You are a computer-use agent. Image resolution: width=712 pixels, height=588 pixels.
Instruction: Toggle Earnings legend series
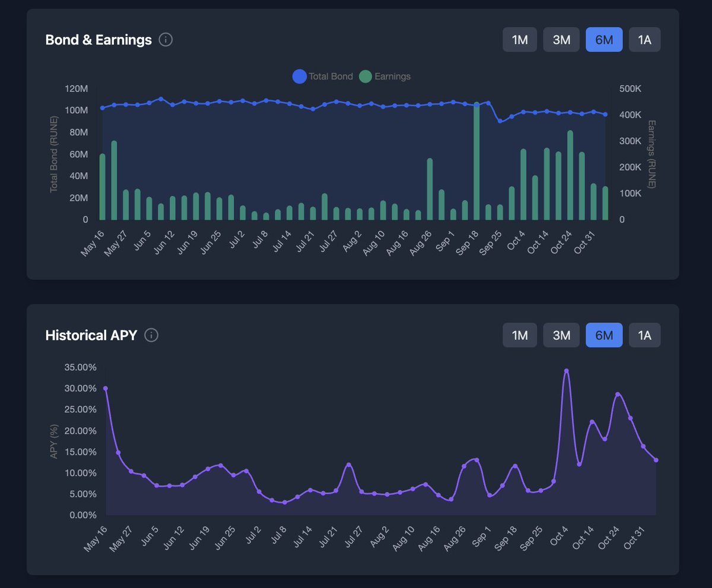pos(385,77)
